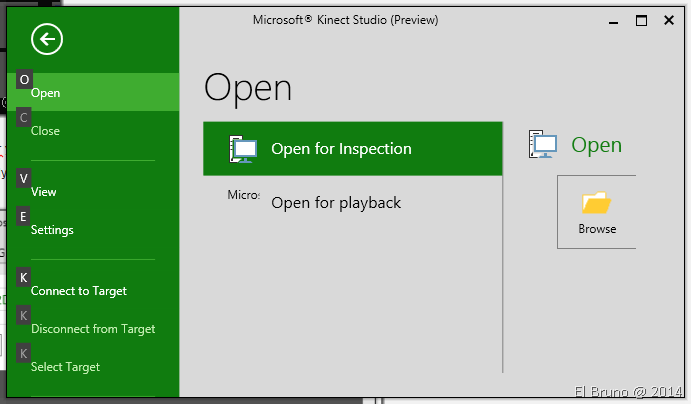This screenshot has width=691, height=404.
Task: Choose Select Target in sidebar
Action: click(65, 367)
